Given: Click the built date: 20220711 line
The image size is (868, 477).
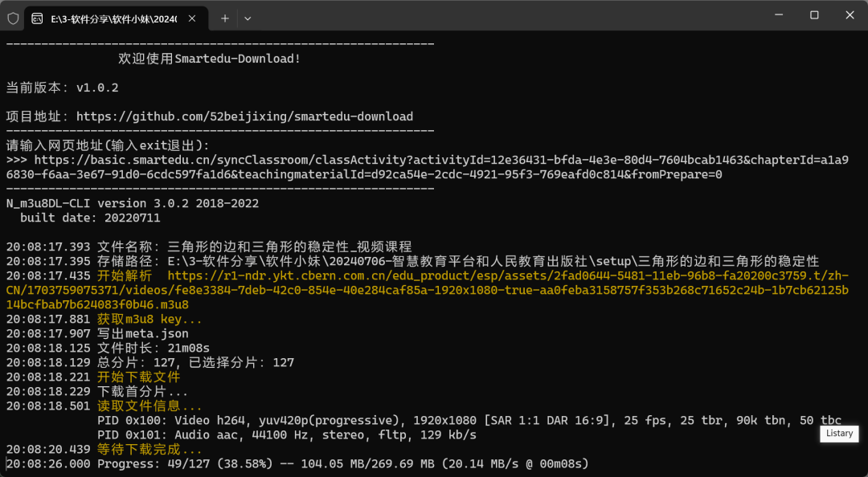Looking at the screenshot, I should click(x=90, y=218).
